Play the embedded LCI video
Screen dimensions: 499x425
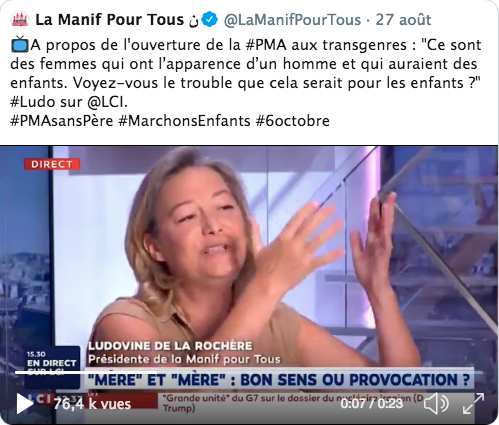(x=25, y=404)
